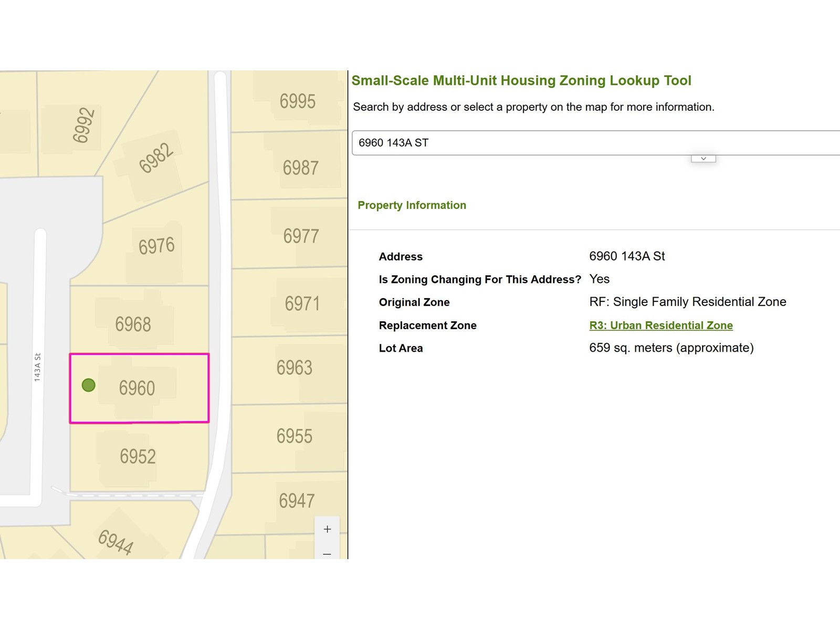Select parcel 6982 on the map
The width and height of the screenshot is (840, 630).
[156, 157]
